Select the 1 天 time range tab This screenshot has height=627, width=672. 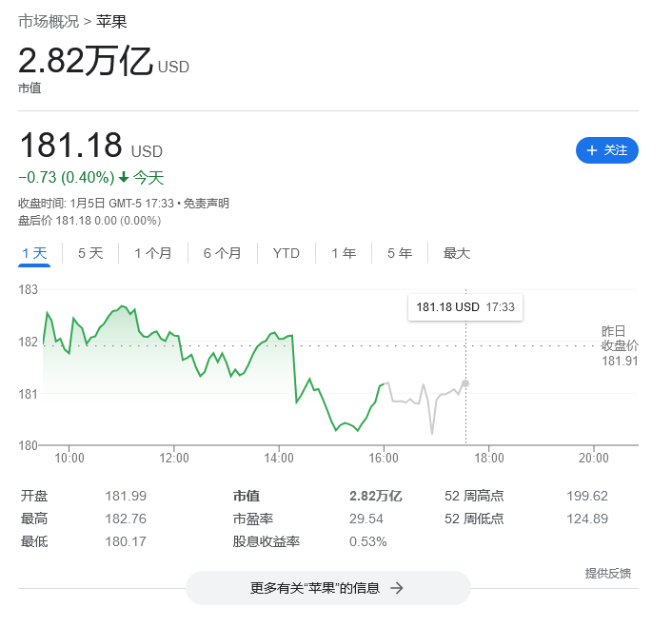click(x=34, y=253)
